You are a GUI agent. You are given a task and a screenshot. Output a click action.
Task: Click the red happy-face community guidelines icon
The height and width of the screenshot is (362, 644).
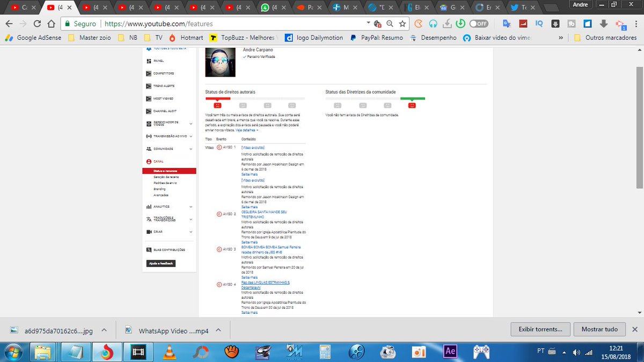412,106
